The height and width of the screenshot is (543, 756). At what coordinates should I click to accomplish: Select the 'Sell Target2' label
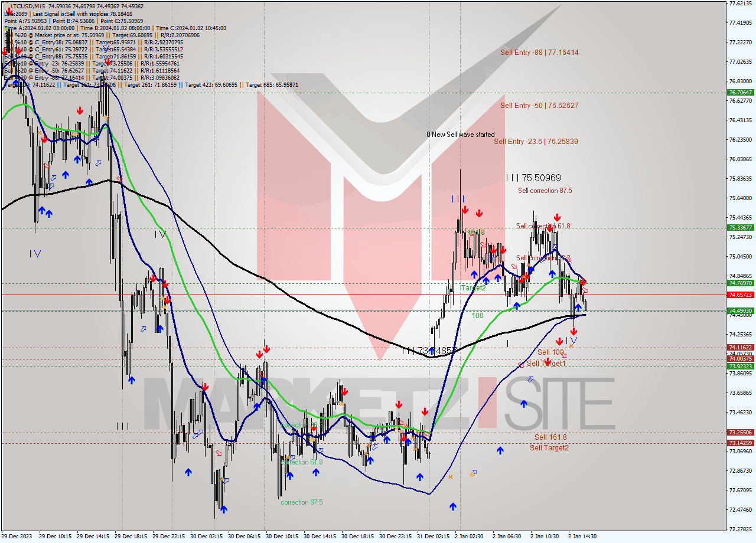click(x=549, y=448)
